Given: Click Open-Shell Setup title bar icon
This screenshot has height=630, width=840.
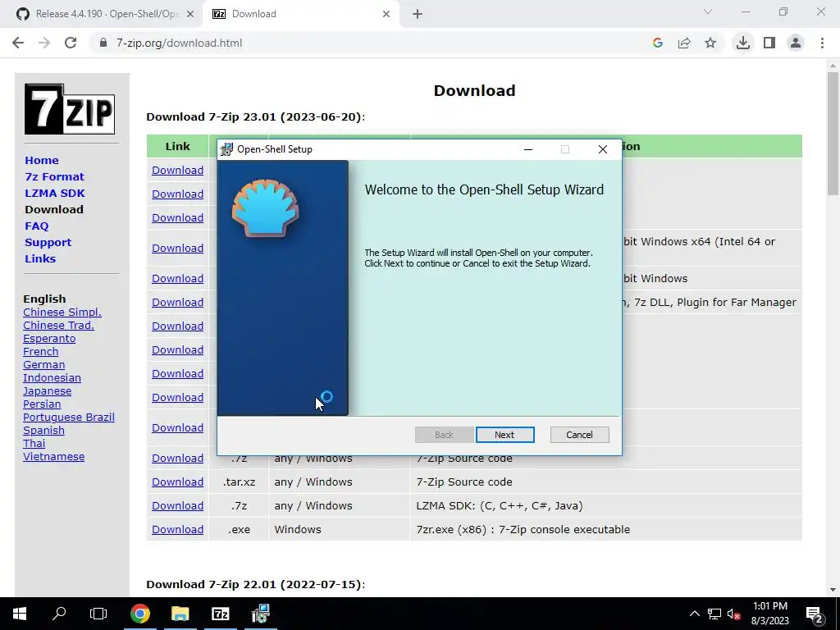Looking at the screenshot, I should [227, 149].
